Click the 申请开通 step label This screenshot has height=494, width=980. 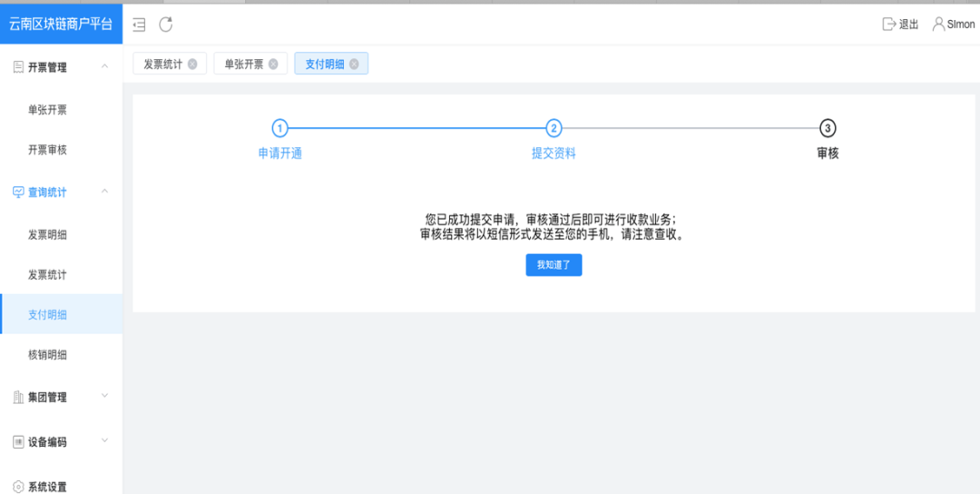[280, 153]
